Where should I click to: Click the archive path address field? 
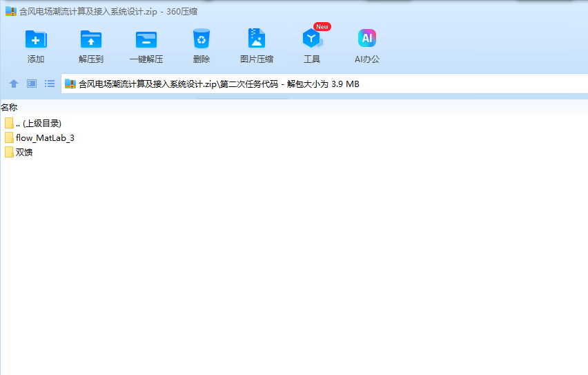coord(324,84)
